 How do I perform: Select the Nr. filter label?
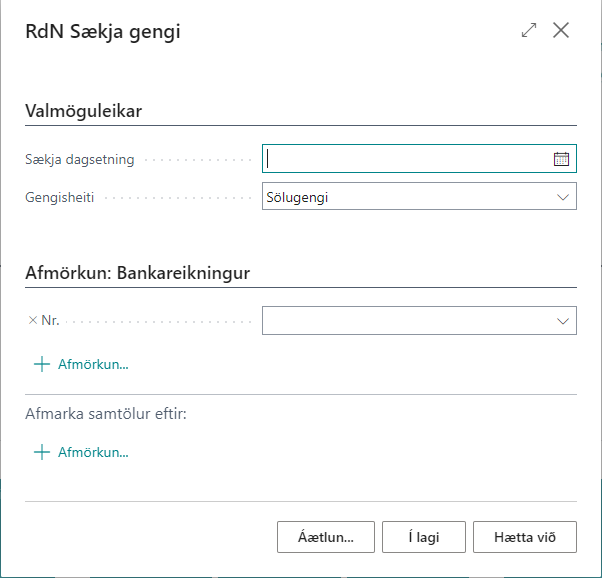tap(50, 320)
